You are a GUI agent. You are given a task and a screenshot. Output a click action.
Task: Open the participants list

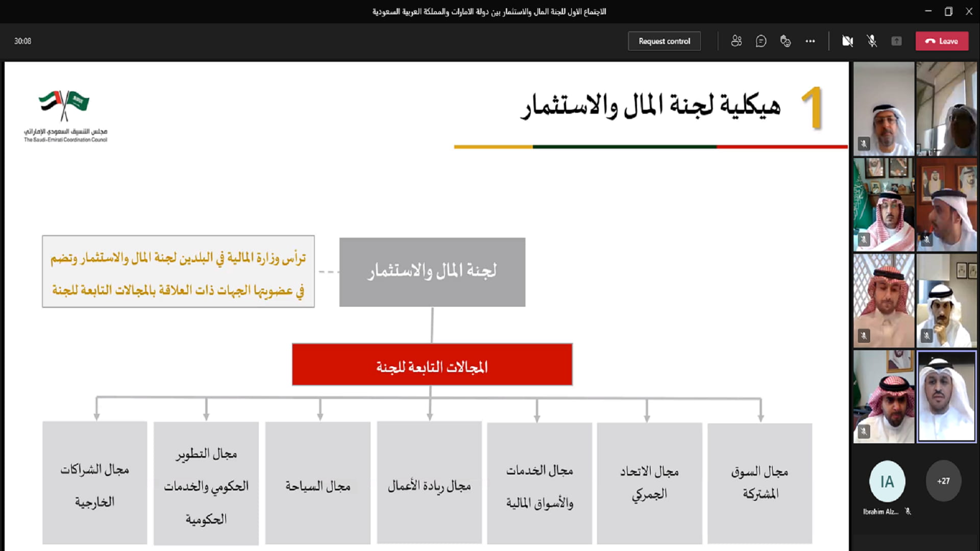(737, 41)
